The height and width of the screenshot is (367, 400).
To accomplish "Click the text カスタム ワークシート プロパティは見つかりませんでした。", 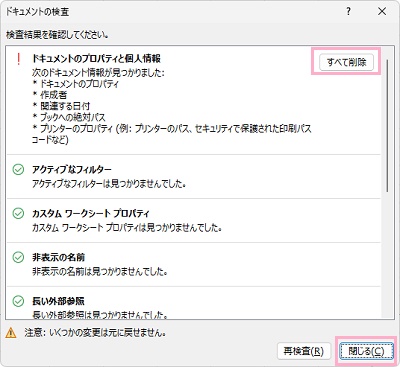I will (127, 228).
